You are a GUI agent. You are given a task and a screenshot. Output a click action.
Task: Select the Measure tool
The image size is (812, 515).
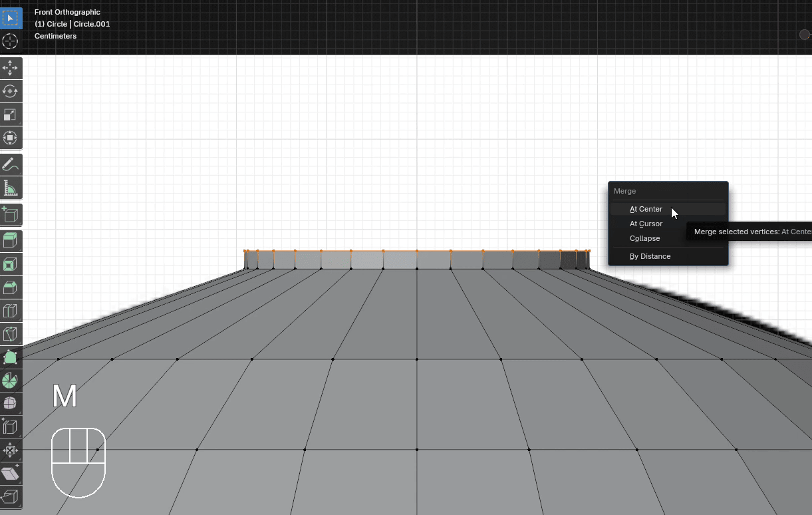point(11,188)
